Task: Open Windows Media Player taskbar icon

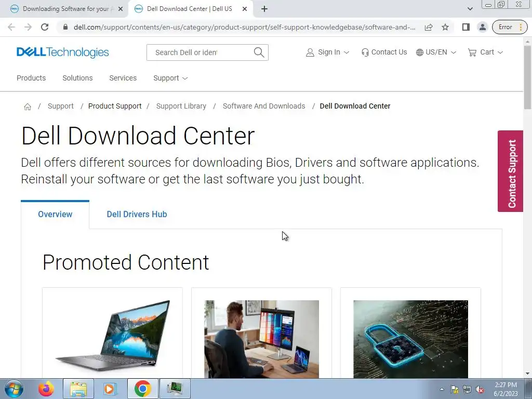Action: pos(110,389)
